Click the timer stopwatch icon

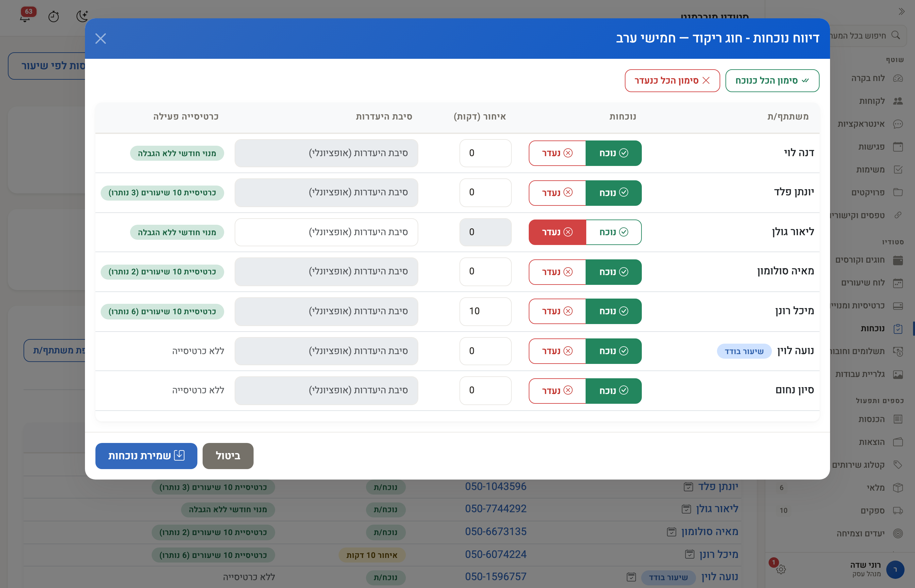(x=54, y=16)
